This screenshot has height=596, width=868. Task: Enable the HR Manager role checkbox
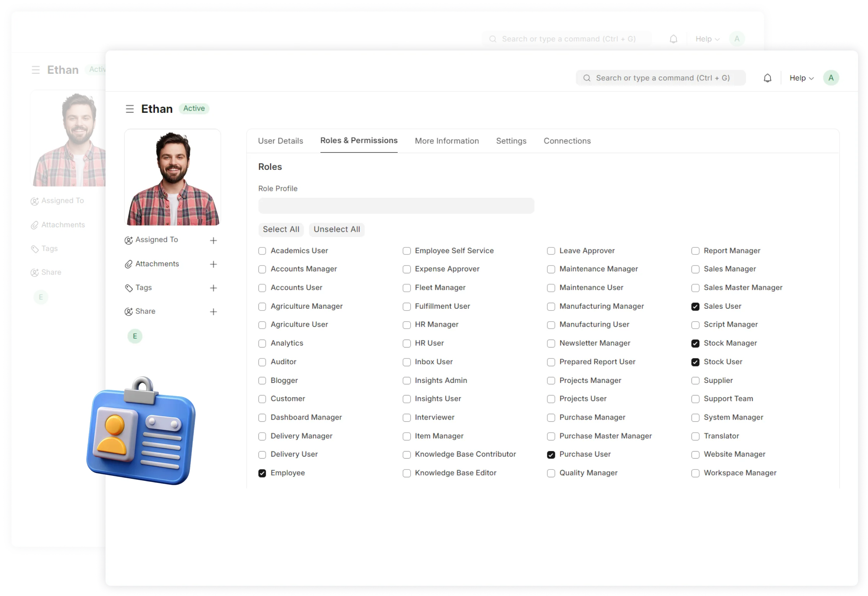(x=406, y=325)
